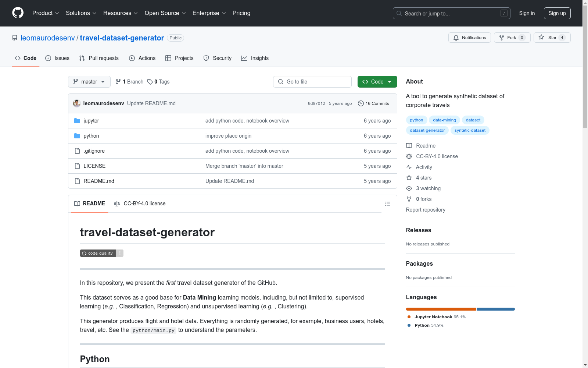The image size is (588, 368).
Task: Click the eye icon beside 3 watching
Action: (409, 188)
